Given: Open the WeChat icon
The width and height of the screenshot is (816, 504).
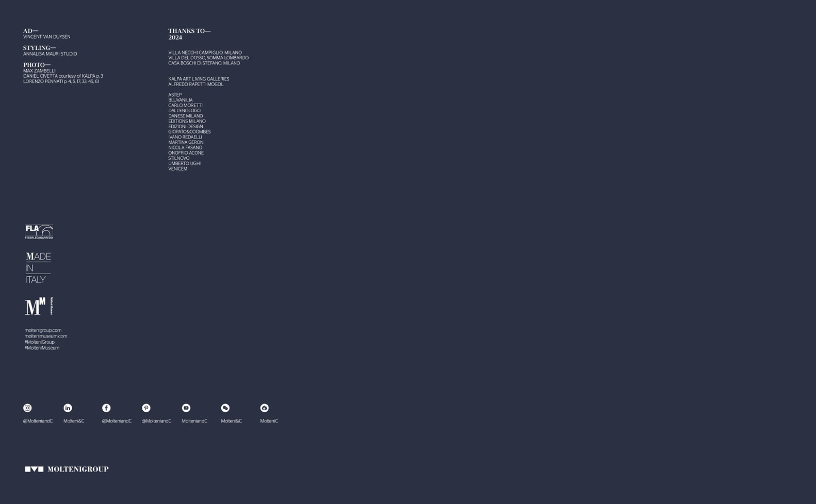Looking at the screenshot, I should [x=225, y=408].
